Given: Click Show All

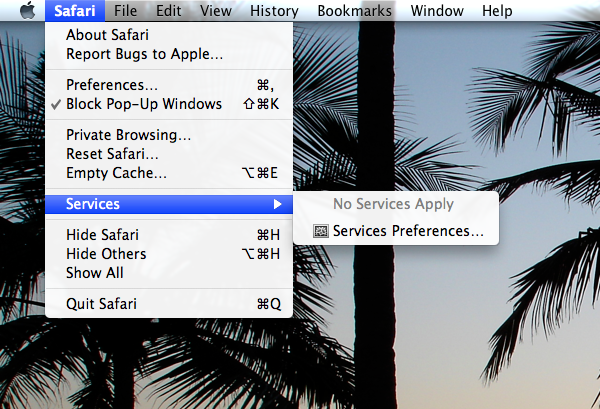Looking at the screenshot, I should 169,273.
